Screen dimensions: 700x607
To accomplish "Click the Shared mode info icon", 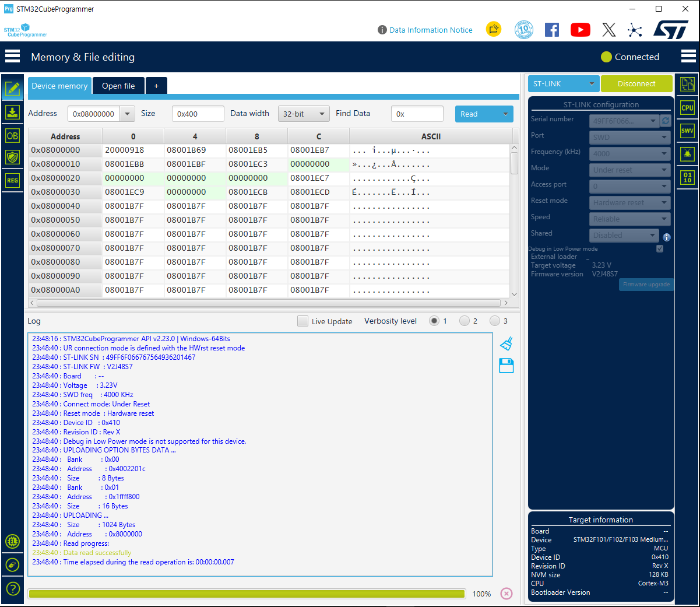I will 667,237.
